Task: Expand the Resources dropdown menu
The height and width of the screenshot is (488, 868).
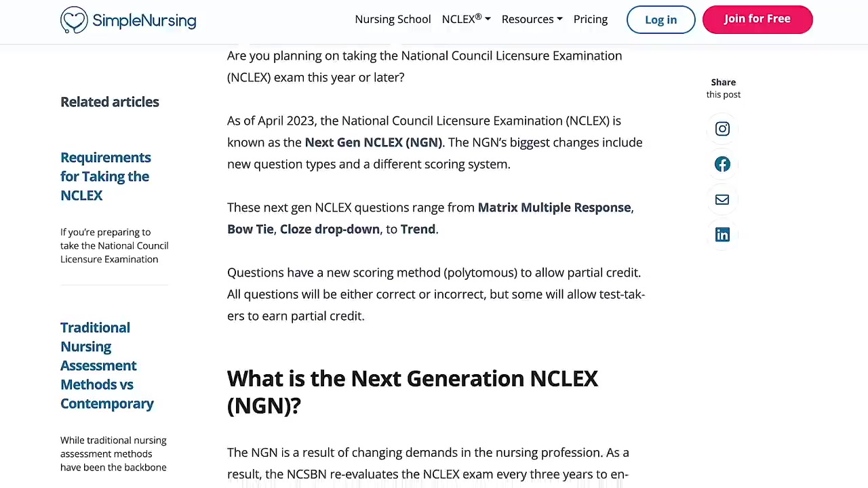Action: (x=532, y=19)
